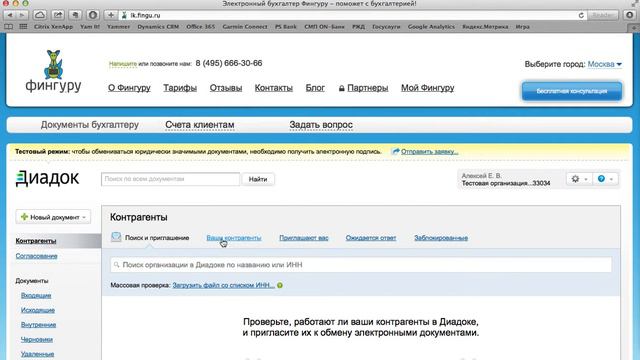Image resolution: width=640 pixels, height=360 pixels.
Task: Open the Алексей Е. В. organization selector
Action: click(506, 179)
